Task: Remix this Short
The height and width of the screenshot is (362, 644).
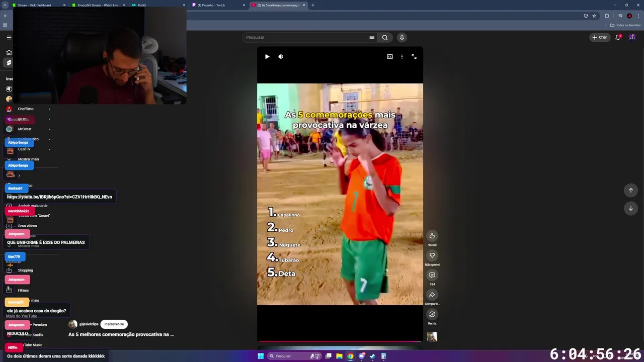Action: 432,314
